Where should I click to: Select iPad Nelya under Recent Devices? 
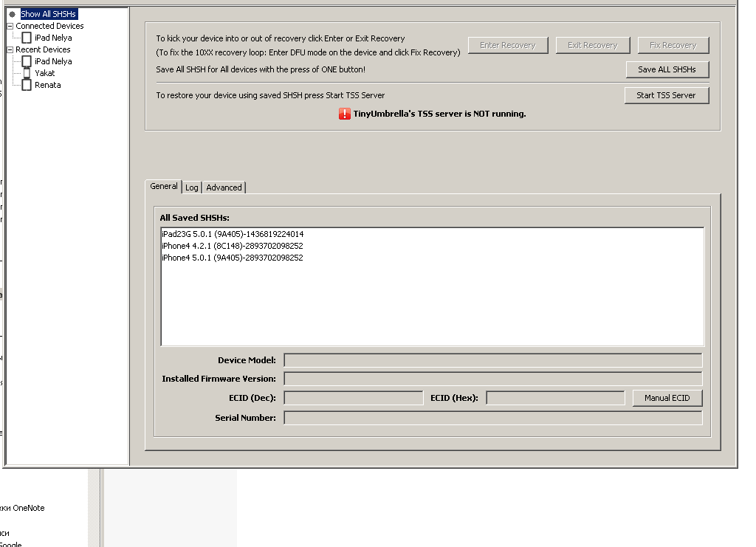(x=53, y=61)
